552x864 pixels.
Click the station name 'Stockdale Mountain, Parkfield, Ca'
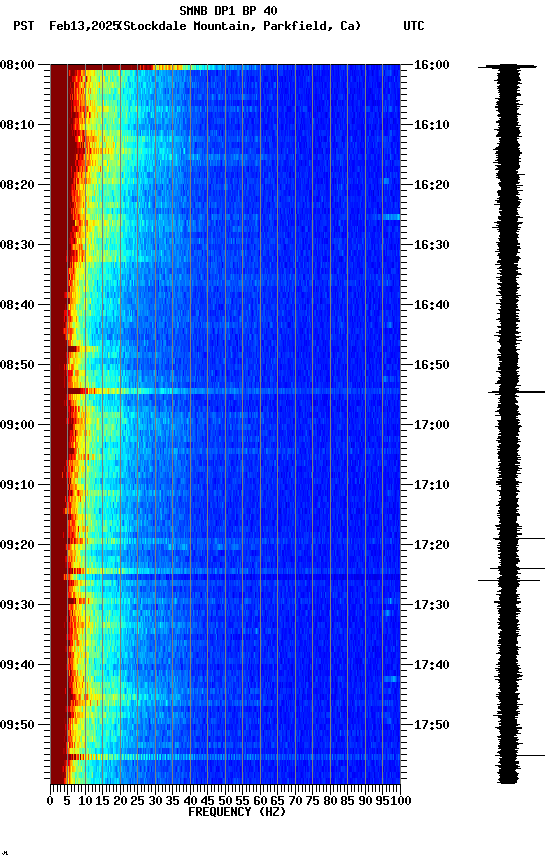tap(240, 26)
